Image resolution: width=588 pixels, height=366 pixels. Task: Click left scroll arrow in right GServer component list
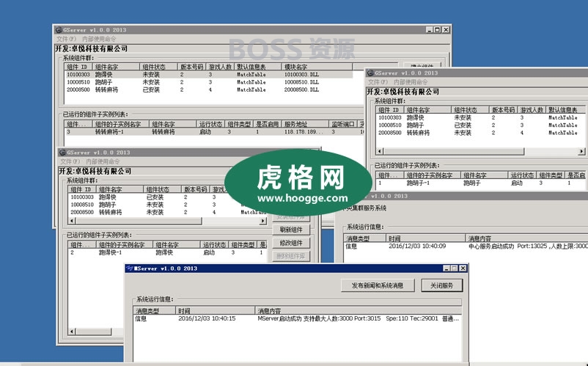[380, 151]
